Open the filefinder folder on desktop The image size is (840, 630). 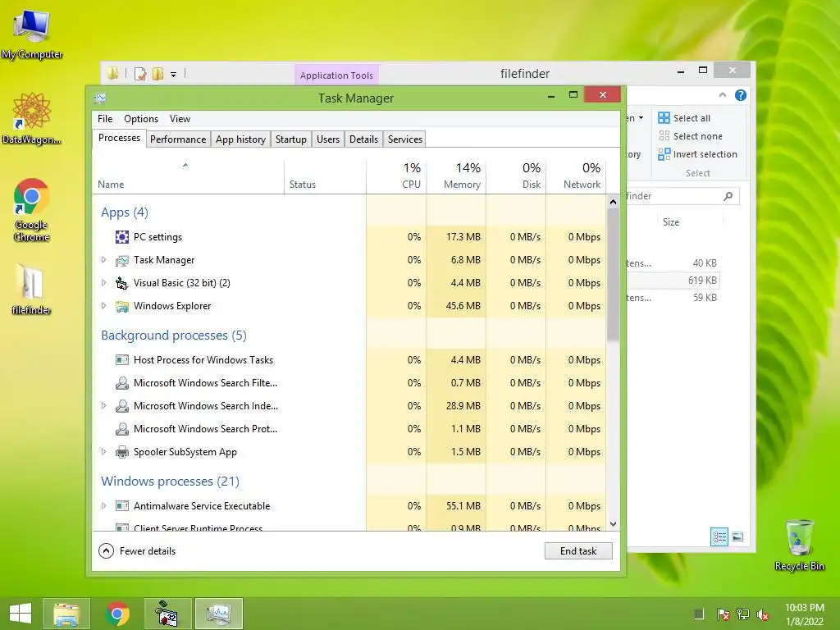tap(32, 288)
